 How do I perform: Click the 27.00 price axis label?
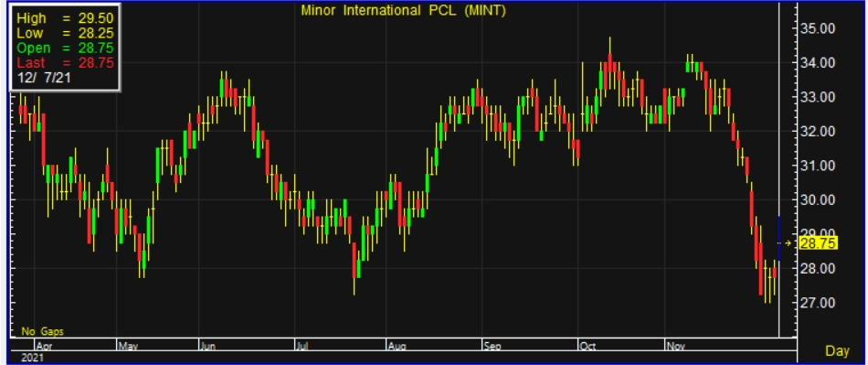click(818, 303)
